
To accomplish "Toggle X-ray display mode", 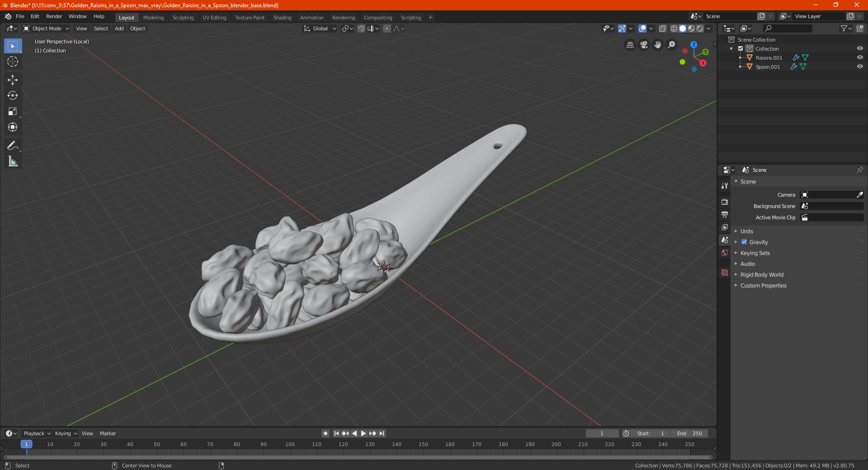I will [662, 28].
